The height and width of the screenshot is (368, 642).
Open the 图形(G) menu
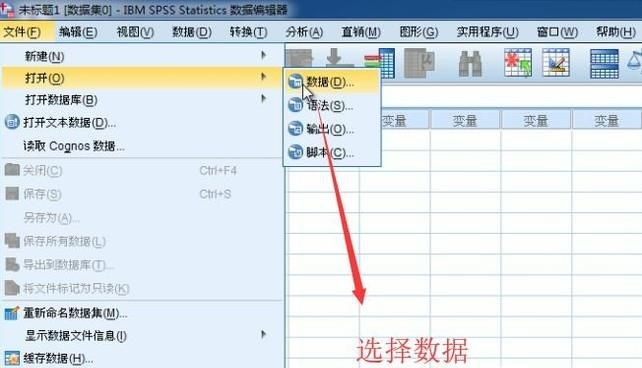pos(419,32)
